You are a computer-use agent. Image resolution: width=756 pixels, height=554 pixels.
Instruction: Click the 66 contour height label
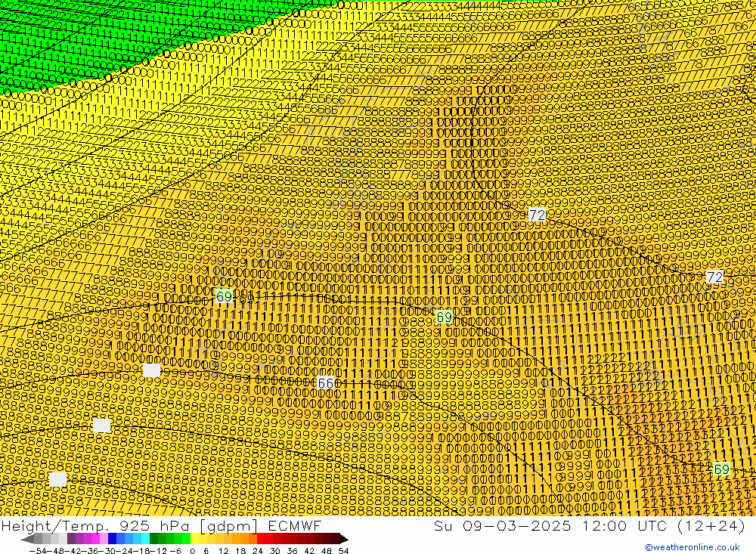pyautogui.click(x=326, y=383)
